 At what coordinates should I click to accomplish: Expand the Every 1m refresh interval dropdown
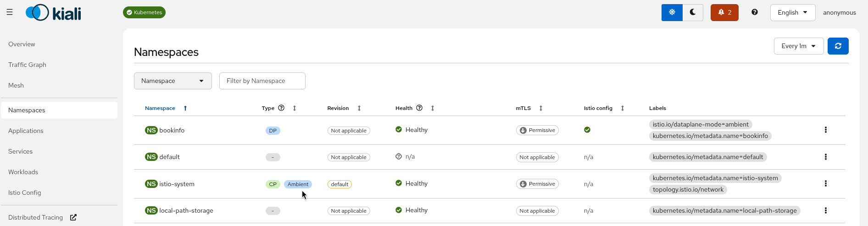798,46
